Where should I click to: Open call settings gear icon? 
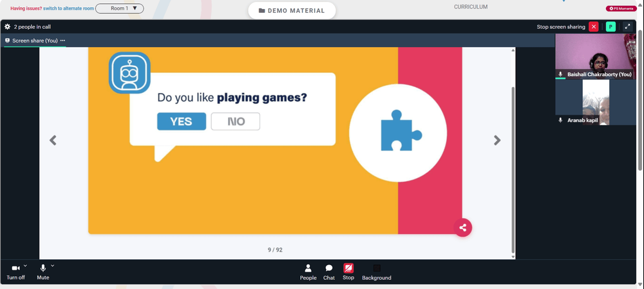point(7,26)
